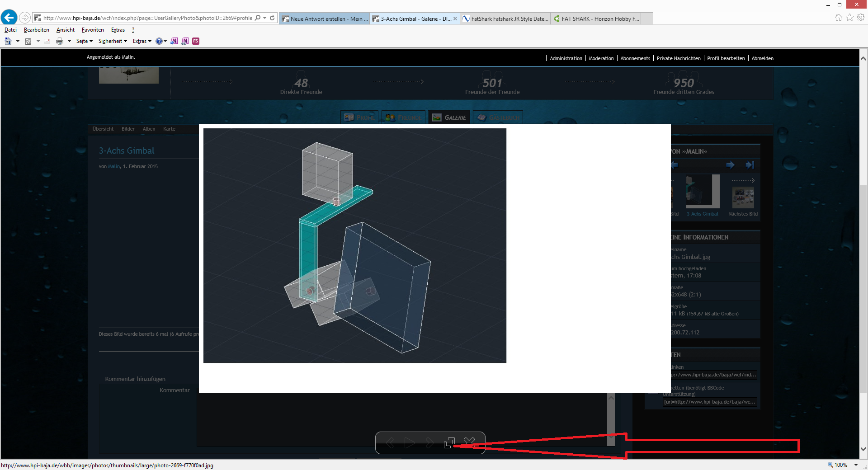Click the lightbox expand to full size icon
The width and height of the screenshot is (868, 470).
(449, 443)
